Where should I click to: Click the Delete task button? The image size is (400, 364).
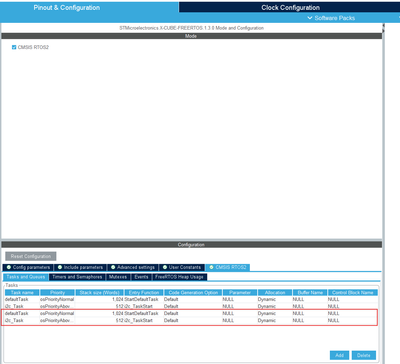[364, 355]
